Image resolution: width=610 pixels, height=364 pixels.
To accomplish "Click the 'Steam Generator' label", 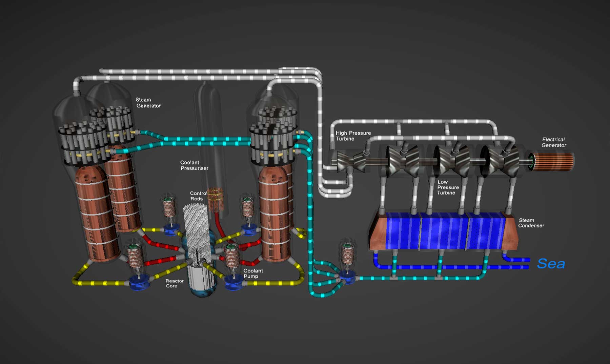I will pyautogui.click(x=148, y=103).
